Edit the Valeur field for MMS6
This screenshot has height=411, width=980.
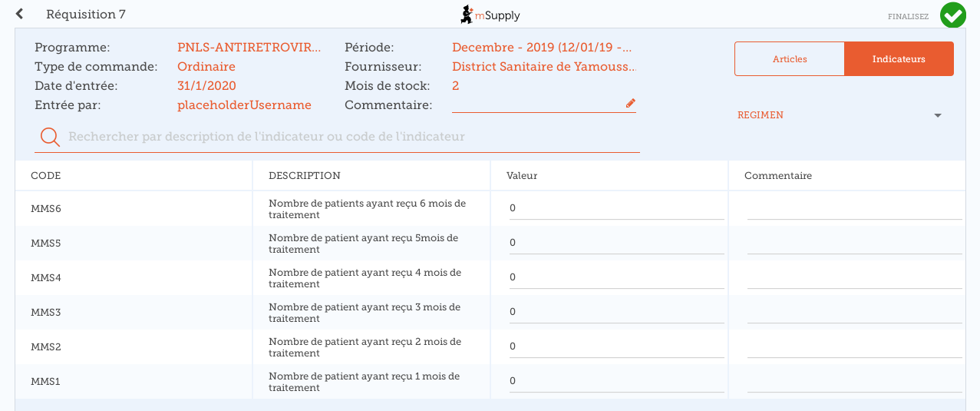pos(616,208)
